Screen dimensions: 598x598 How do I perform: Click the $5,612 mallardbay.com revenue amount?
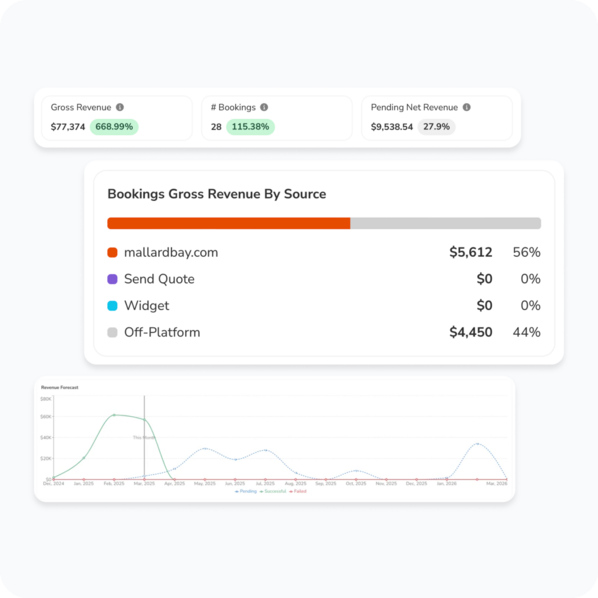coord(471,252)
